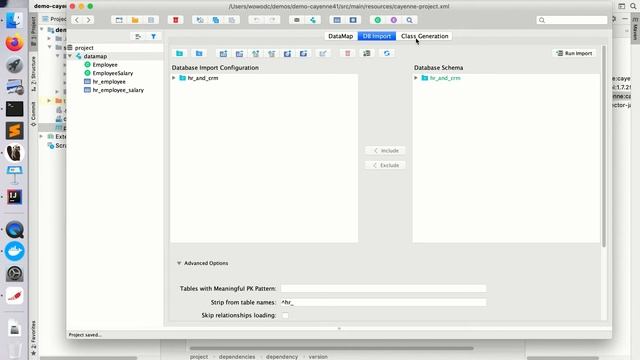Select the Employee ObjEntity in tree
This screenshot has height=360, width=640.
pos(105,64)
